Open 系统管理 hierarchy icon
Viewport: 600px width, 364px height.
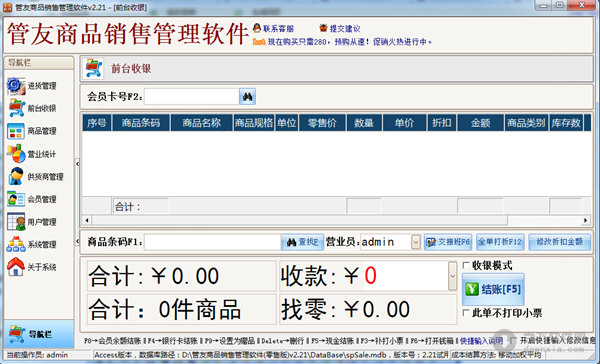(16, 244)
